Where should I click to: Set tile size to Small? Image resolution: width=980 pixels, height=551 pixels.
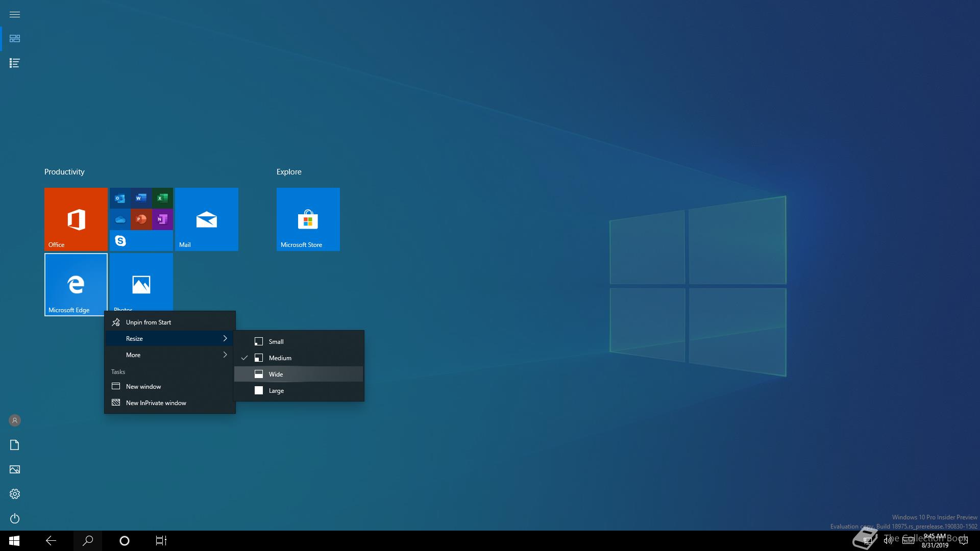pyautogui.click(x=299, y=342)
